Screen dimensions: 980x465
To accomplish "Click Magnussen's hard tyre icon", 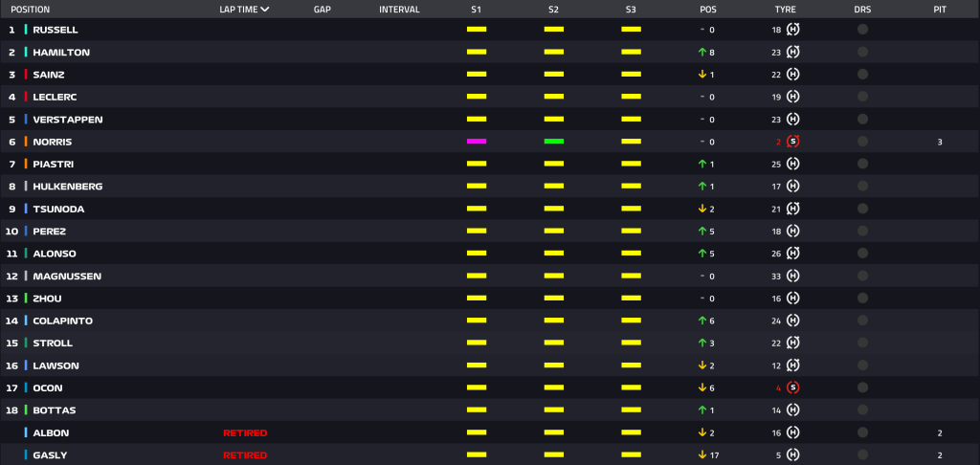I will [793, 276].
